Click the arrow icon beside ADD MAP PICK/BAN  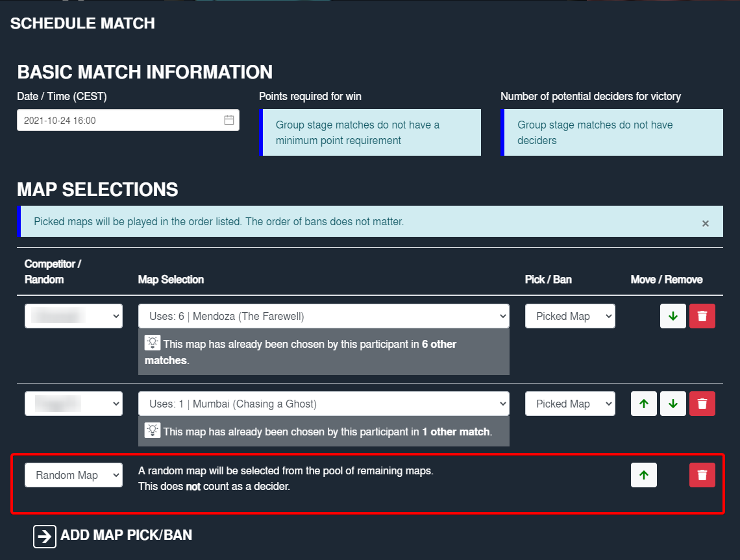pyautogui.click(x=45, y=536)
